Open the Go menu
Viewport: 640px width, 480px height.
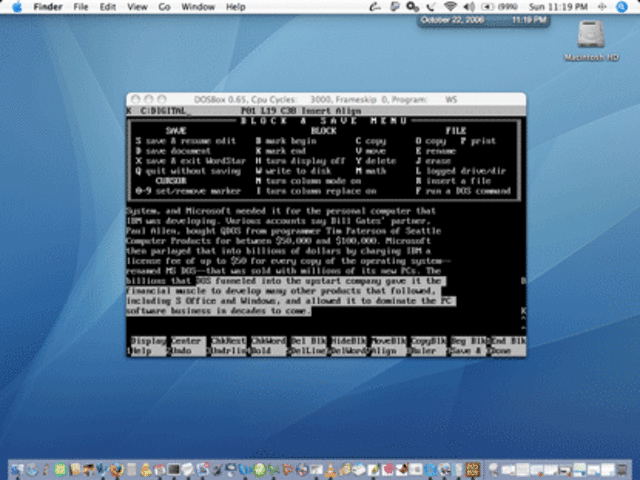coord(164,7)
